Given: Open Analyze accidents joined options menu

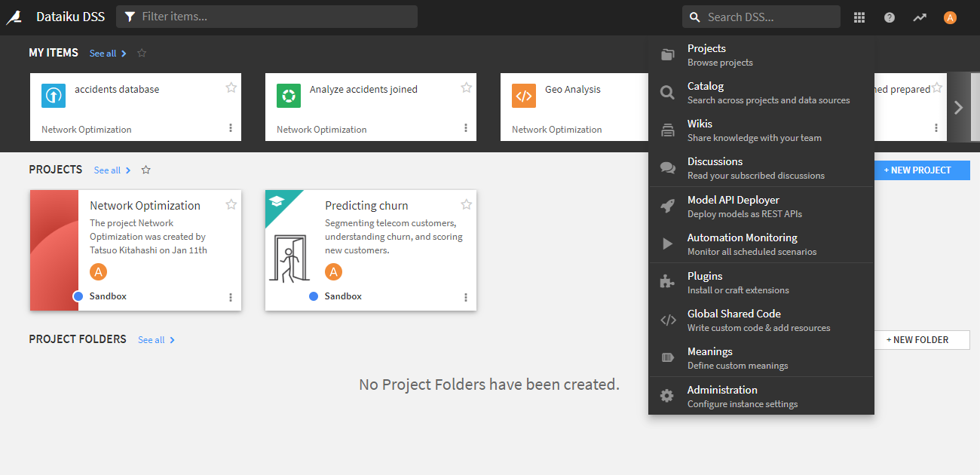Looking at the screenshot, I should point(466,128).
